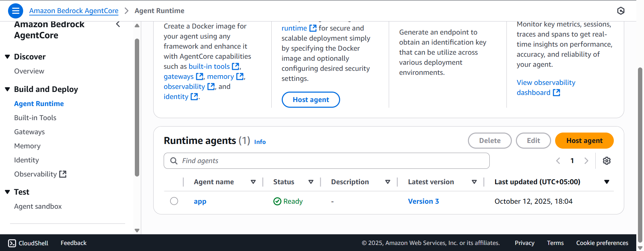The image size is (644, 251).
Task: Click the Amazon Bedrock AgentCore breadcrumb
Action: pos(74,11)
